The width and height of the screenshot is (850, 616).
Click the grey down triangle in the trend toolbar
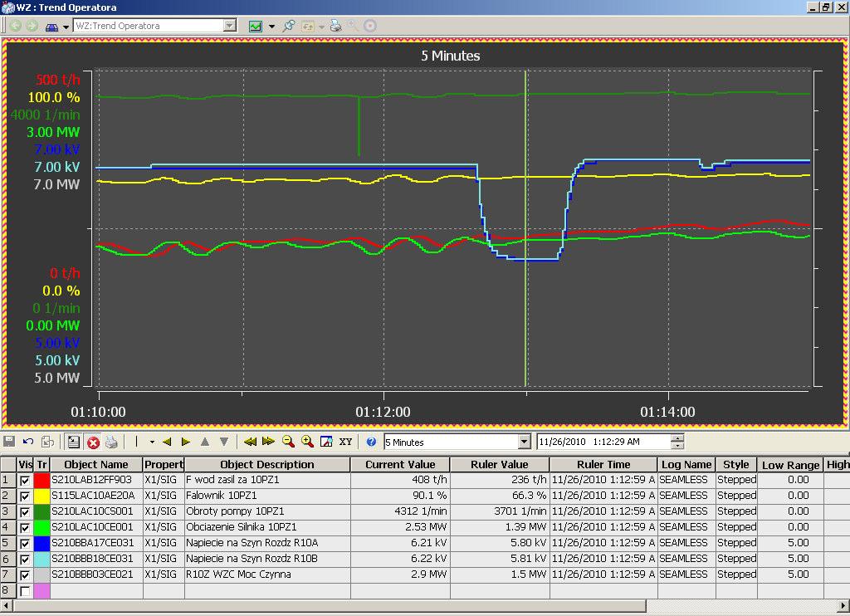pyautogui.click(x=224, y=442)
